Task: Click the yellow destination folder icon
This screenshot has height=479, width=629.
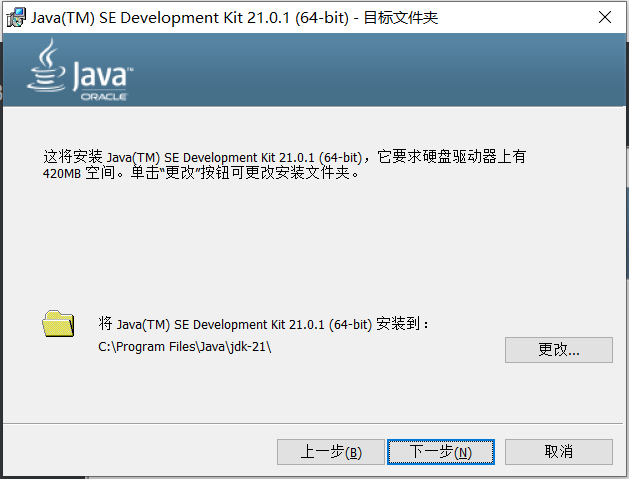Action: click(58, 323)
